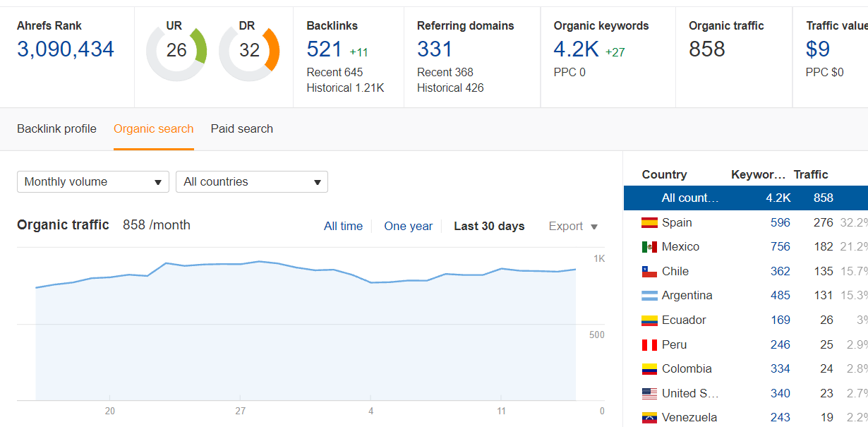Image resolution: width=868 pixels, height=427 pixels.
Task: Expand the Export menu
Action: [573, 226]
